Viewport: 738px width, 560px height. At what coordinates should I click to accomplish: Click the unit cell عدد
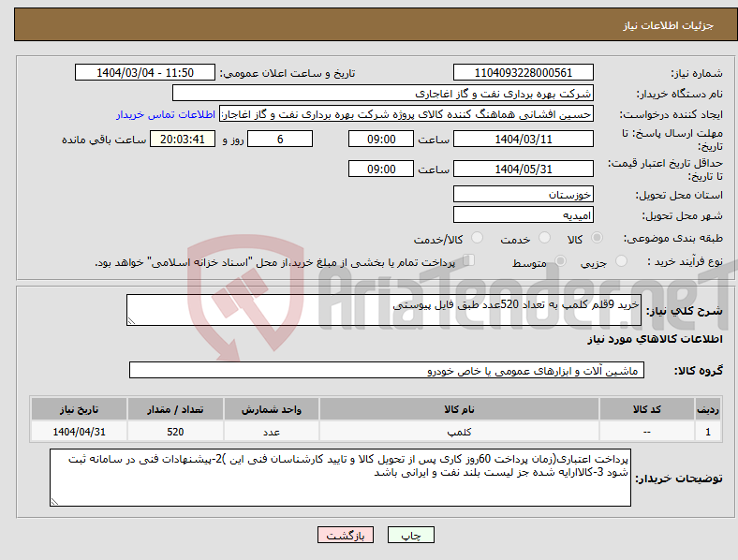click(x=272, y=432)
